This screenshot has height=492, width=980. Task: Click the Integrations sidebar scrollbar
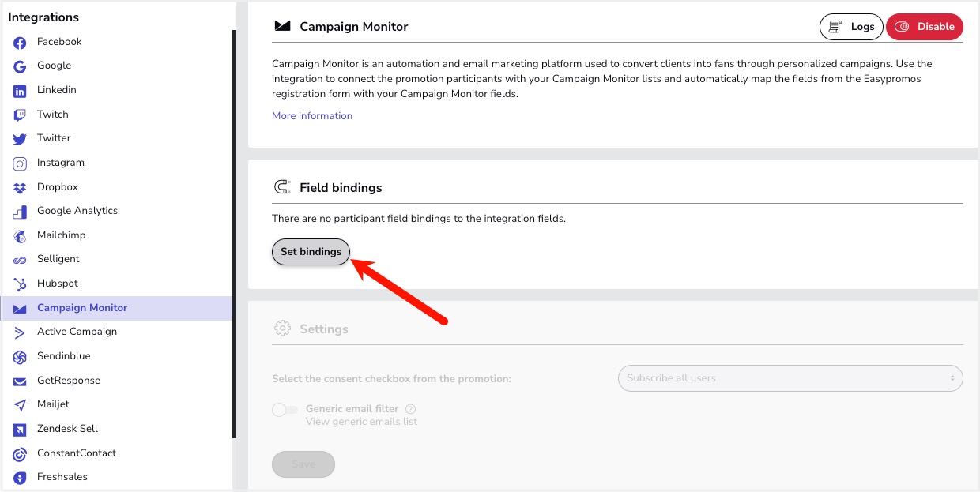tap(234, 234)
